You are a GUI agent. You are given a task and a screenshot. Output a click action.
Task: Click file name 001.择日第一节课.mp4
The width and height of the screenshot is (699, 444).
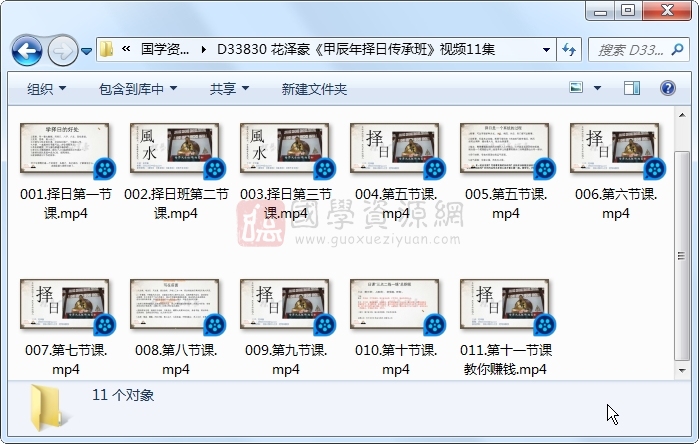coord(66,204)
